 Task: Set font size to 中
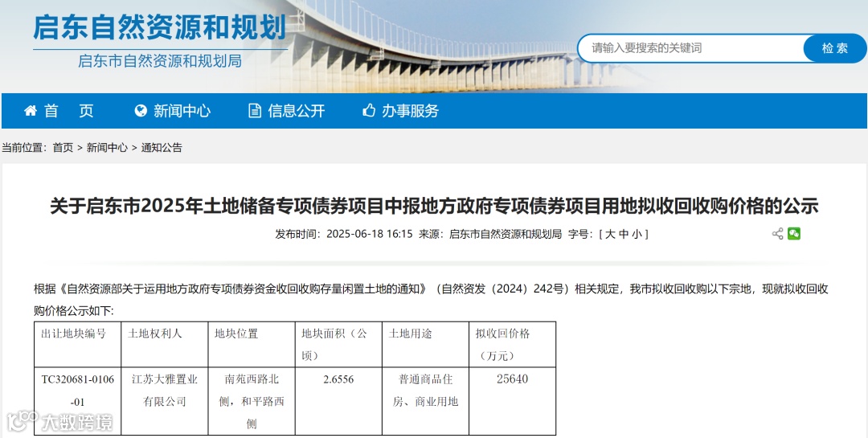click(624, 234)
